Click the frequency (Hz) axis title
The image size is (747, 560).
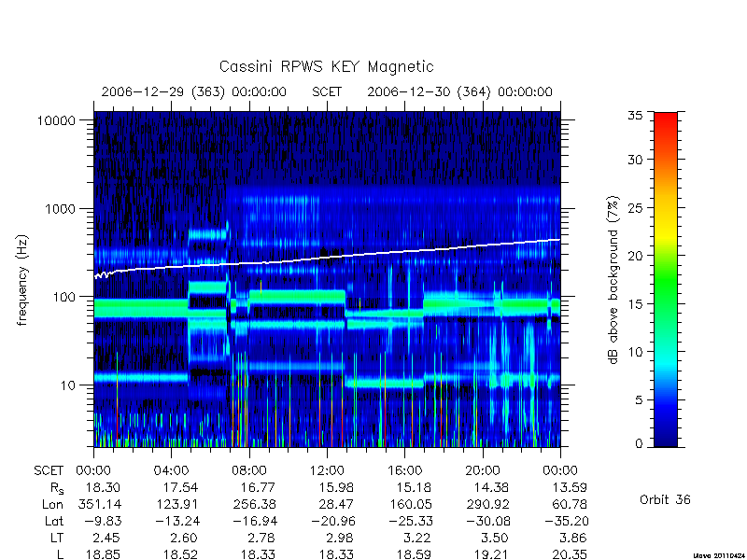pos(21,280)
